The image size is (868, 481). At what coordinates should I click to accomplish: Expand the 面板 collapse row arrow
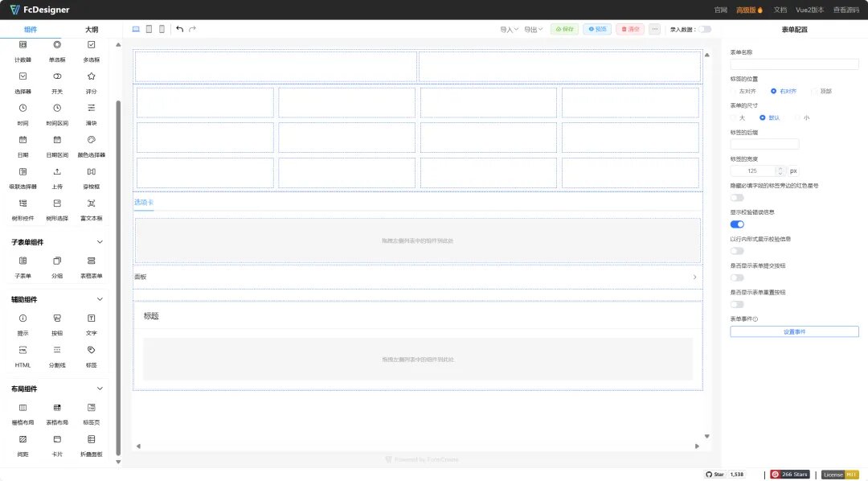(694, 277)
